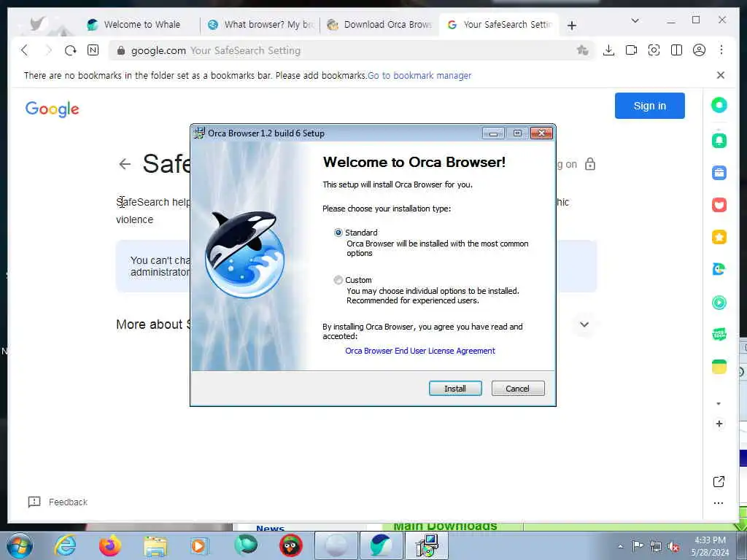Open the user profile icon
This screenshot has width=747, height=560.
[x=699, y=50]
